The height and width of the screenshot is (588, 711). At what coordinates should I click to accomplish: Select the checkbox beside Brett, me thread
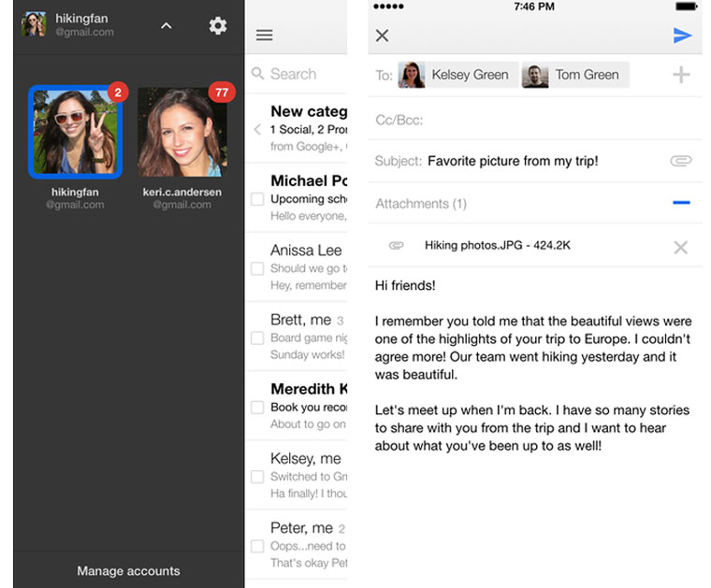point(257,338)
